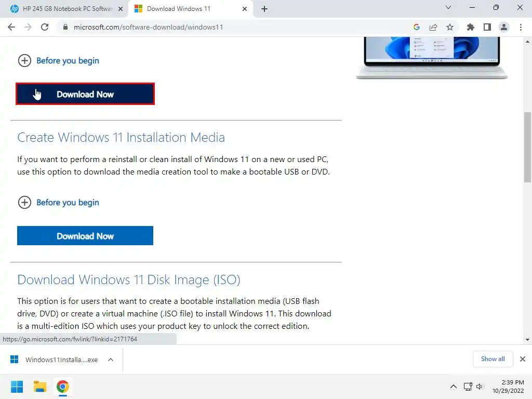This screenshot has width=532, height=399.
Task: Expand the first Before you begin circle icon
Action: [x=24, y=61]
